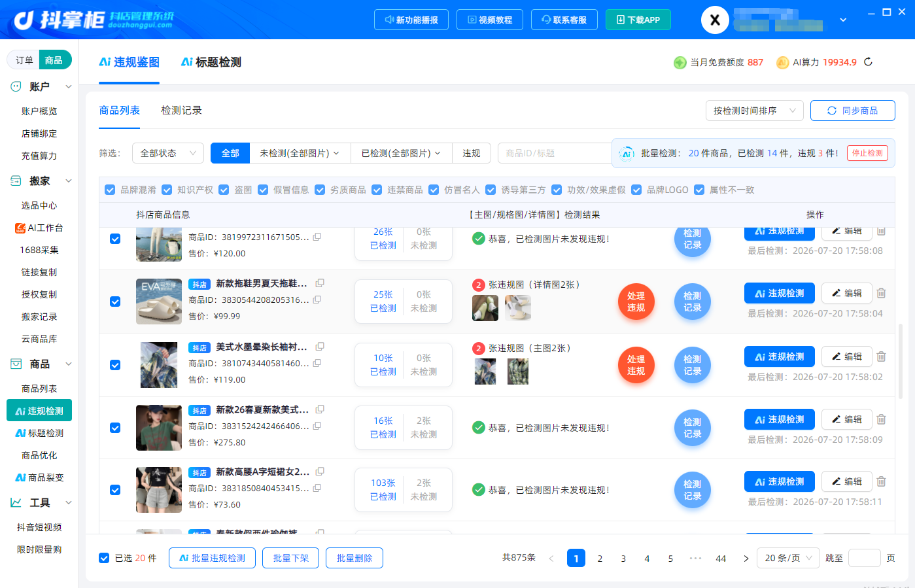The image size is (915, 588).
Task: Toggle the 已选 select-all checkbox
Action: [x=104, y=558]
